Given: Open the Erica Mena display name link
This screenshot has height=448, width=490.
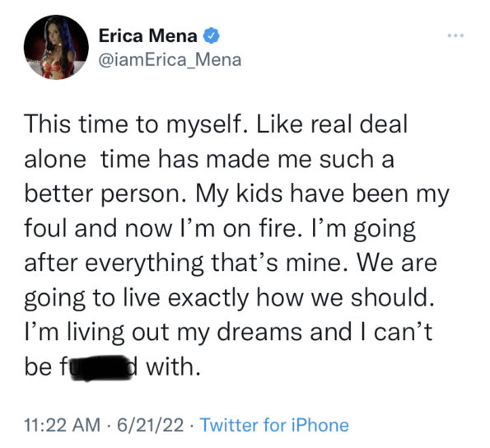Looking at the screenshot, I should click(147, 35).
